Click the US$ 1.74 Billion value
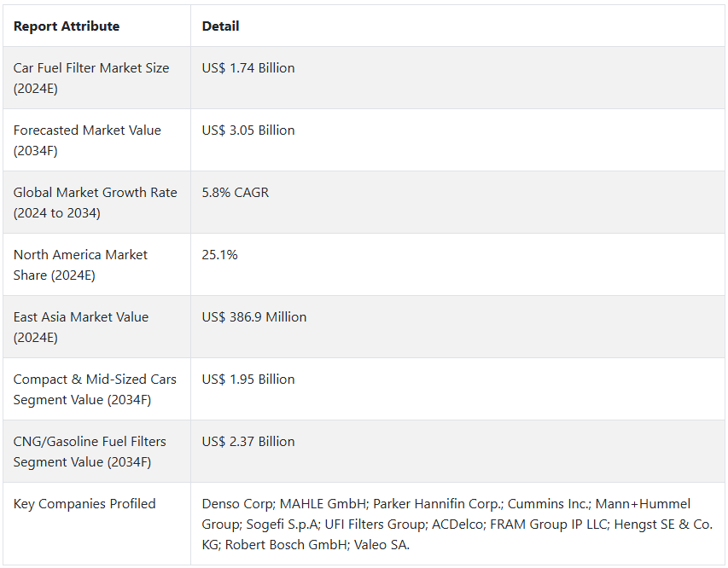This screenshot has height=568, width=728. click(x=248, y=68)
